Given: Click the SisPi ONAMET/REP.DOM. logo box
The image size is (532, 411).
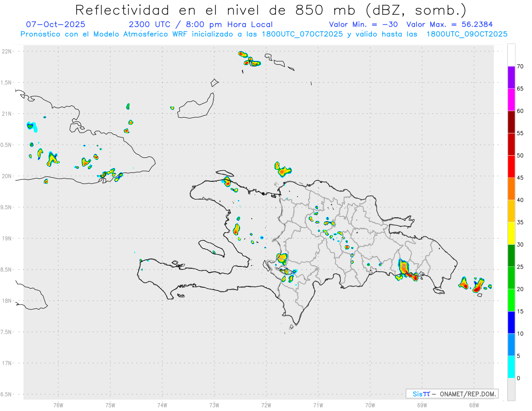Looking at the screenshot, I should 452,394.
